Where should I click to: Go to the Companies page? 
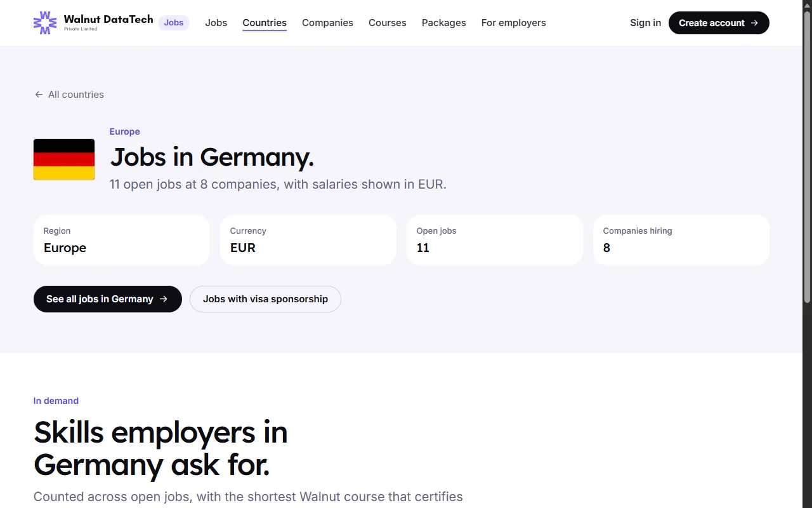point(327,23)
